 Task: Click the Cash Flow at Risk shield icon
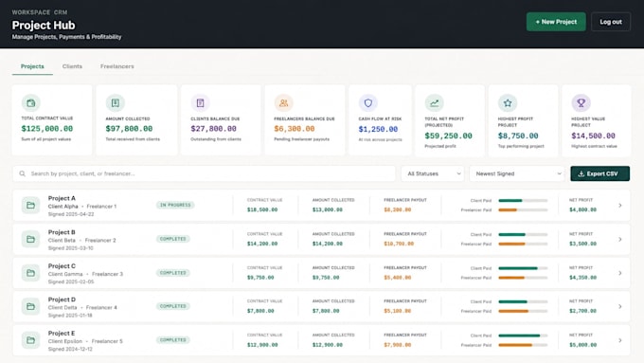click(368, 102)
